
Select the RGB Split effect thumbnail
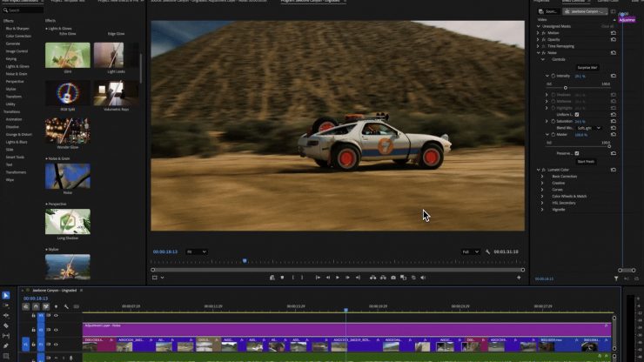(x=68, y=93)
